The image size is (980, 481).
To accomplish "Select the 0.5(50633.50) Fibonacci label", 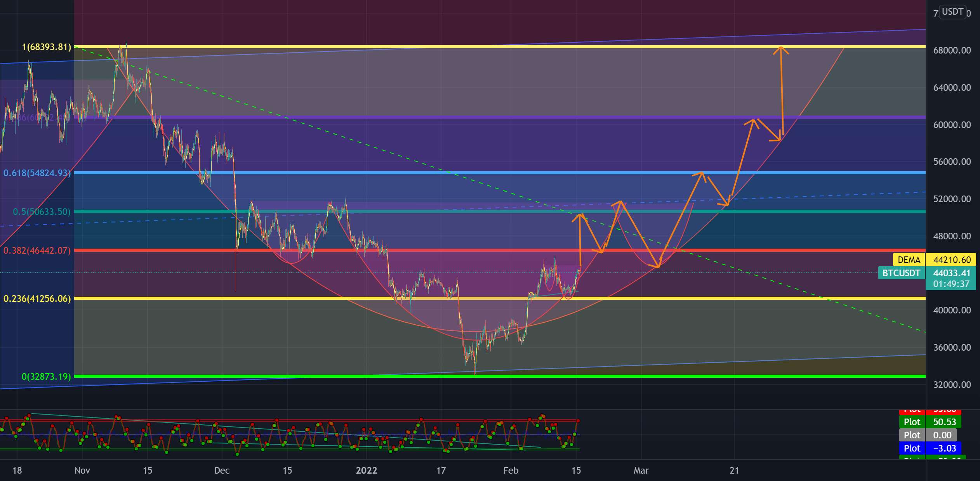I will coord(42,211).
